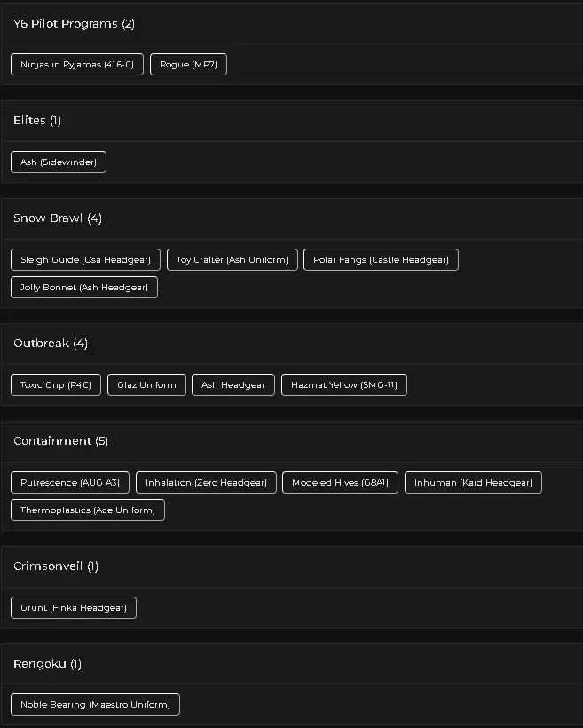The height and width of the screenshot is (728, 583).
Task: Click the Ninjas in Pyjamas (416-C) tag
Action: [76, 65]
